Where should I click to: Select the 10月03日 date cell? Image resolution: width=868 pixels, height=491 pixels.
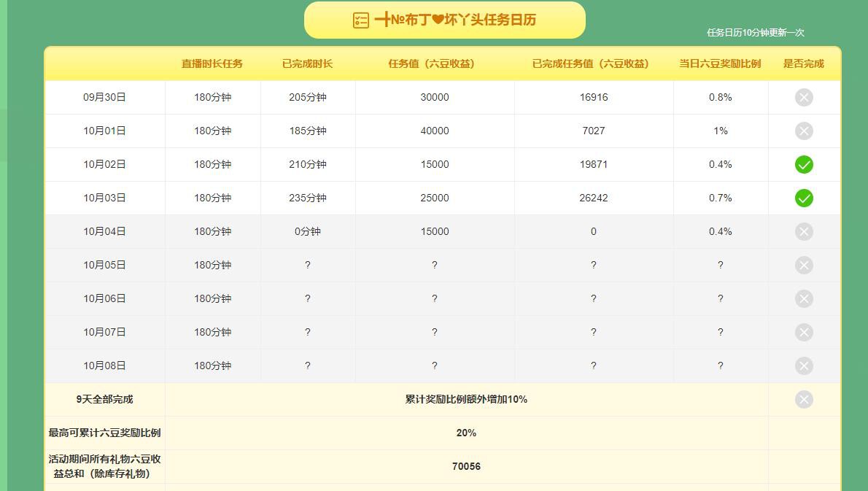(104, 198)
